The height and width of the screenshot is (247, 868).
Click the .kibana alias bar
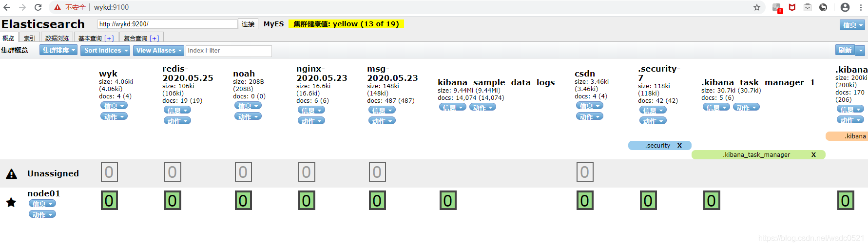(x=847, y=136)
